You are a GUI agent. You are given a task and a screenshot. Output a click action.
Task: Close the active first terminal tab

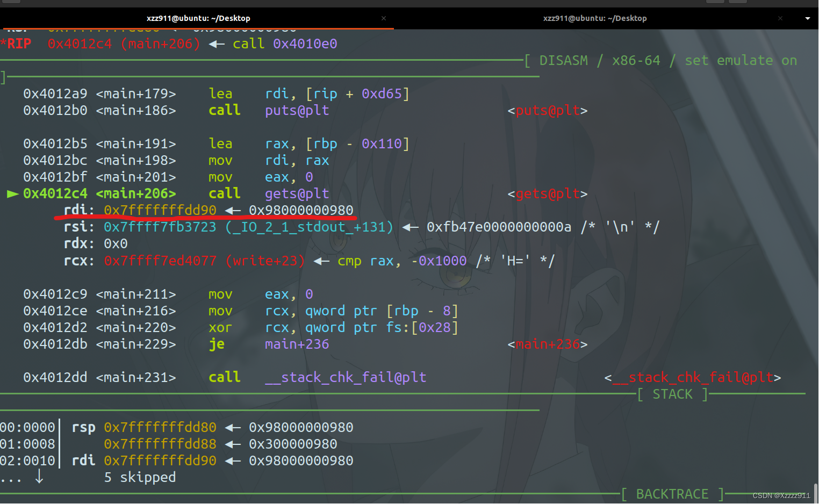point(384,18)
